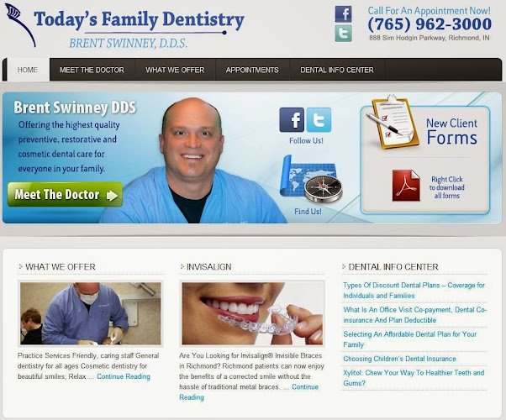506x420 pixels.
Task: Select the HOME tab in the navigation
Action: coord(28,70)
